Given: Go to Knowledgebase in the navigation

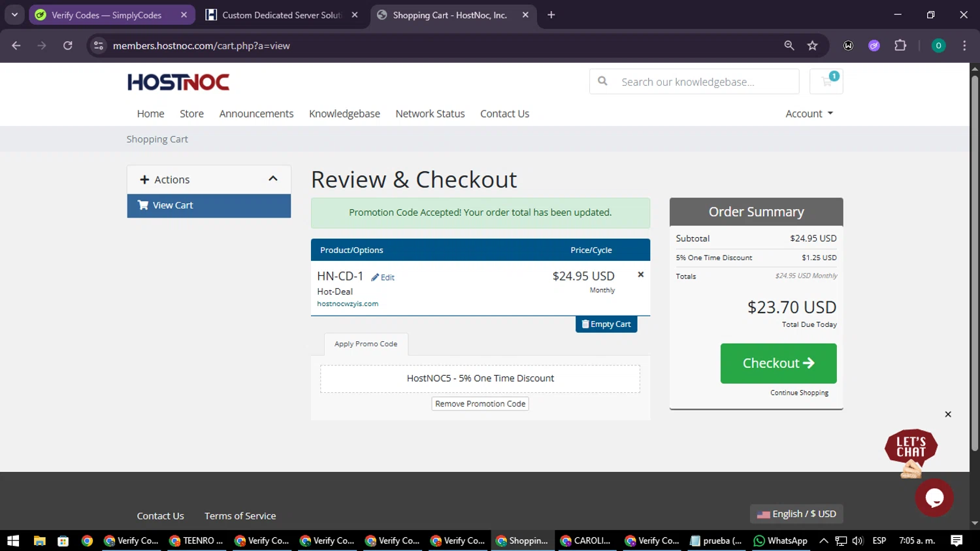Looking at the screenshot, I should 344,114.
